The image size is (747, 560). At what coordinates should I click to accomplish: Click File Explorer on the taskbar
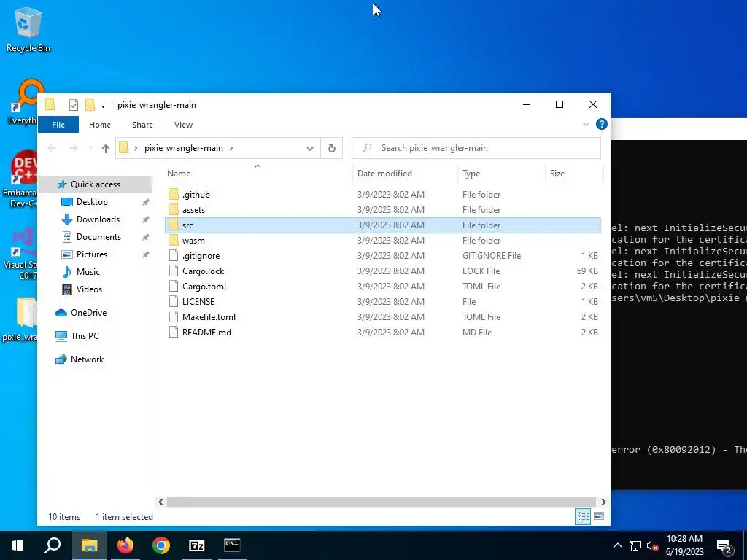coord(89,545)
